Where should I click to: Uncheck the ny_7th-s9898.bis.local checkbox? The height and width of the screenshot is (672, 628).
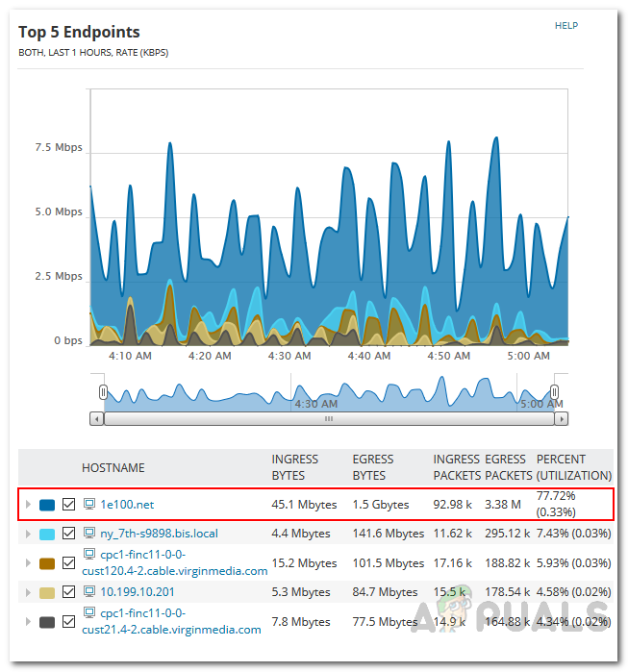point(68,534)
